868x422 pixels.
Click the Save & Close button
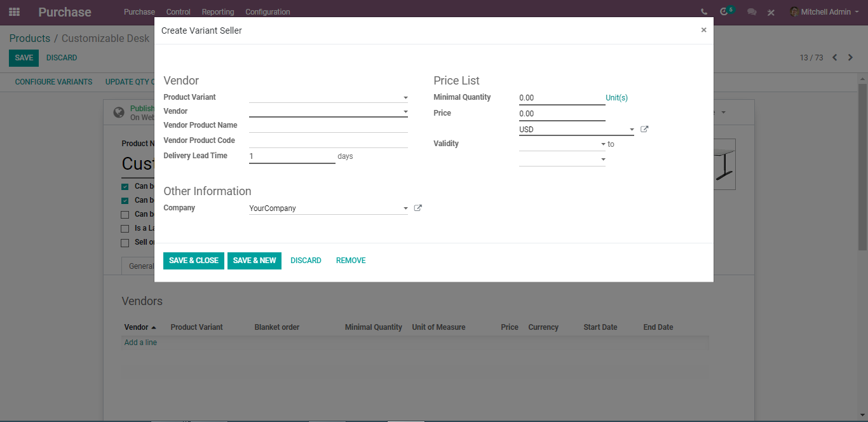tap(194, 261)
